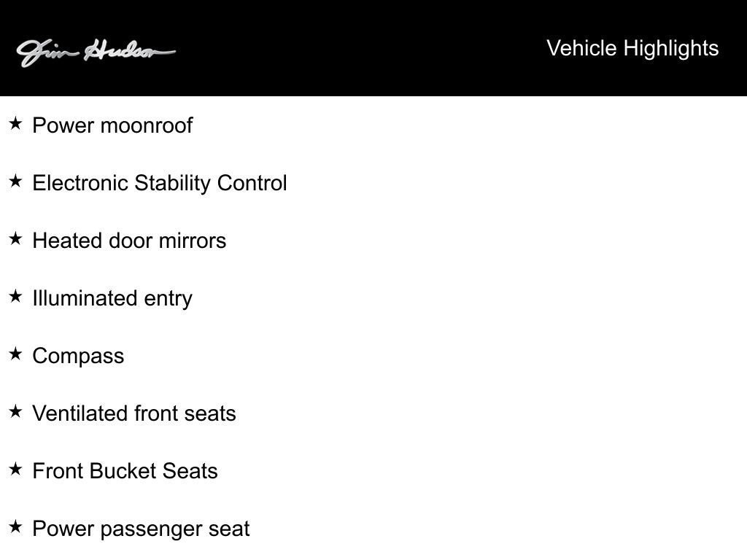Image resolution: width=747 pixels, height=560 pixels.
Task: Select the star icon next to Compass
Action: tap(15, 354)
